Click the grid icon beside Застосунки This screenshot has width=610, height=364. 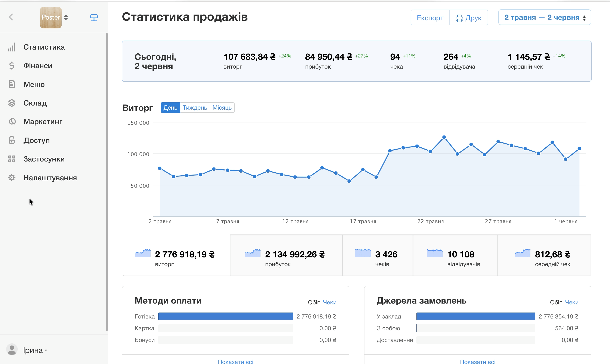coord(12,159)
